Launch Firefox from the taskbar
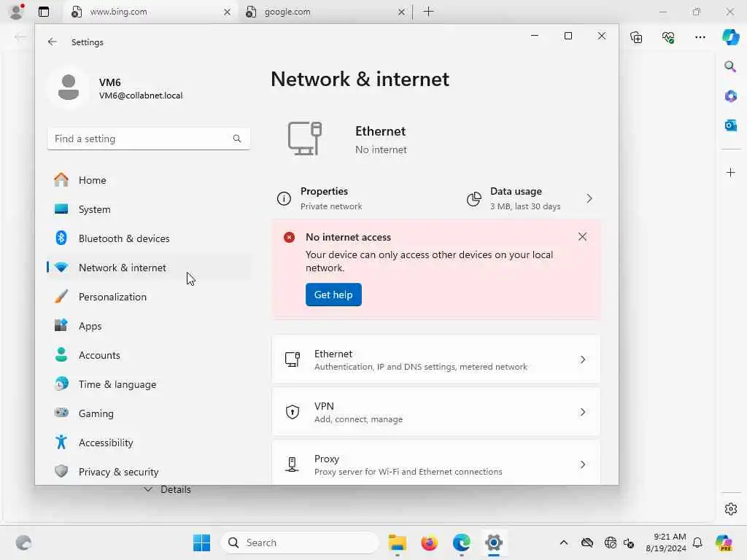Viewport: 747px width, 560px height. click(429, 542)
